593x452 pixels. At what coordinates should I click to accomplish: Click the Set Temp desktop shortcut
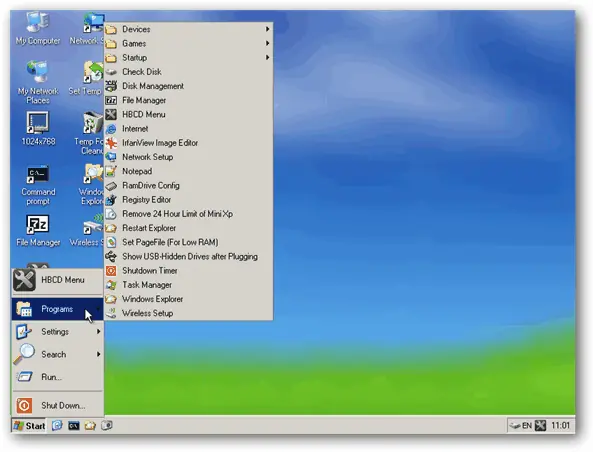pyautogui.click(x=86, y=78)
